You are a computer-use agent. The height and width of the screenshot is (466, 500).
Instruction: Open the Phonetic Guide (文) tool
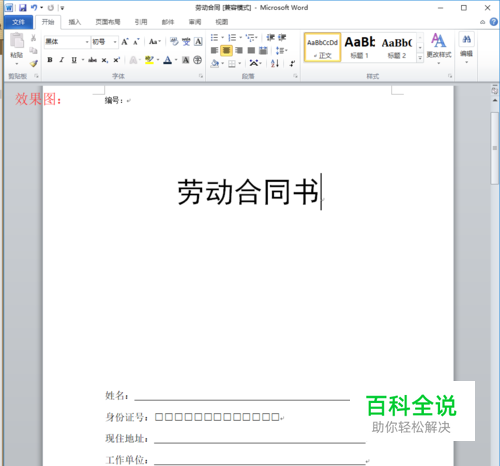pyautogui.click(x=186, y=42)
